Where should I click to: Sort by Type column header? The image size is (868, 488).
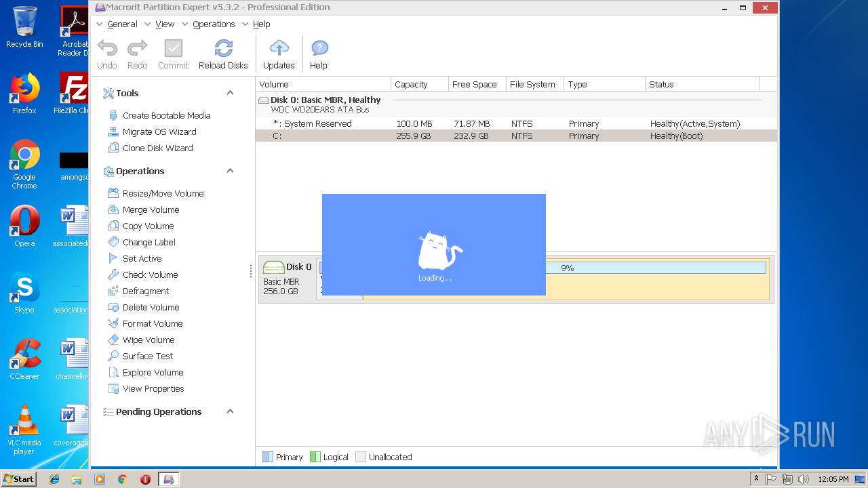[x=605, y=84]
